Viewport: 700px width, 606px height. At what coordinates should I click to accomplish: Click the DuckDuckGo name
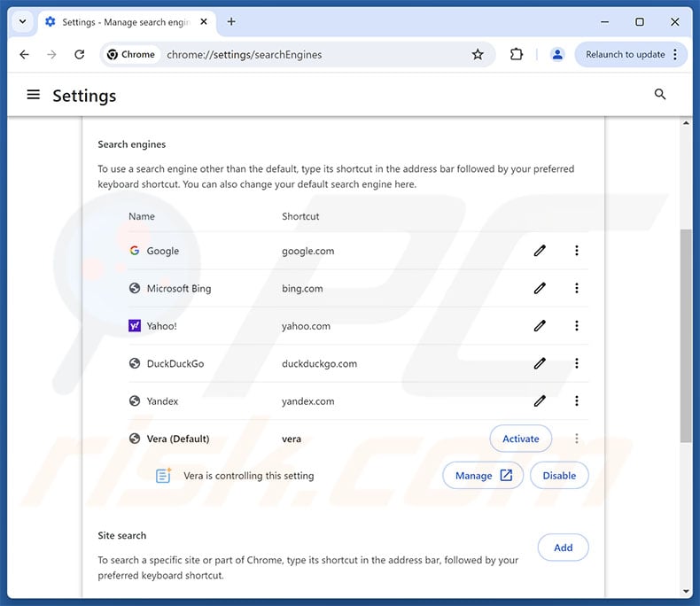(175, 363)
